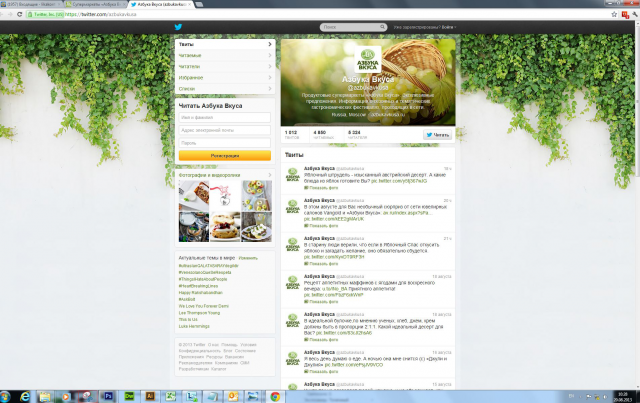Click the name field in signup form
Viewport: 640px width, 403px height.
tap(224, 118)
